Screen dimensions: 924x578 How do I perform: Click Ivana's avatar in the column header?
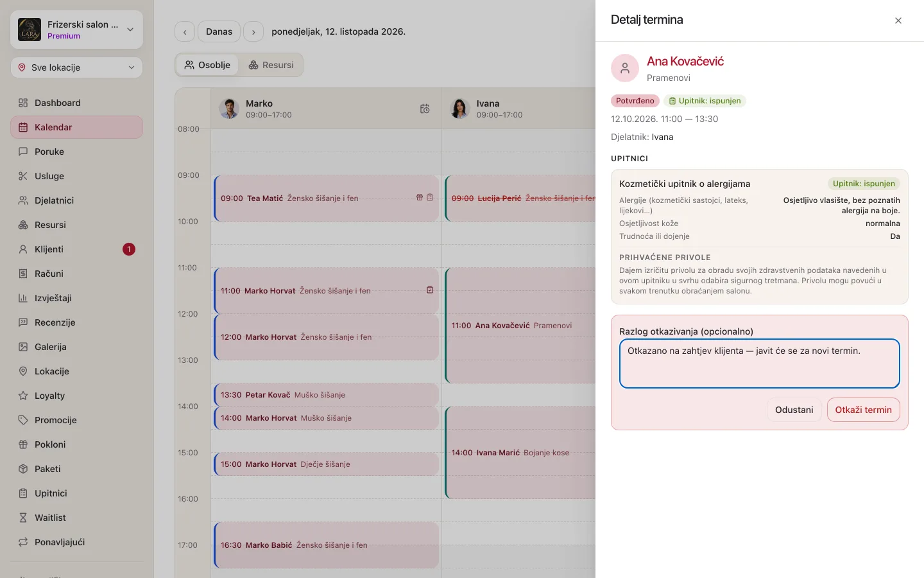(460, 109)
